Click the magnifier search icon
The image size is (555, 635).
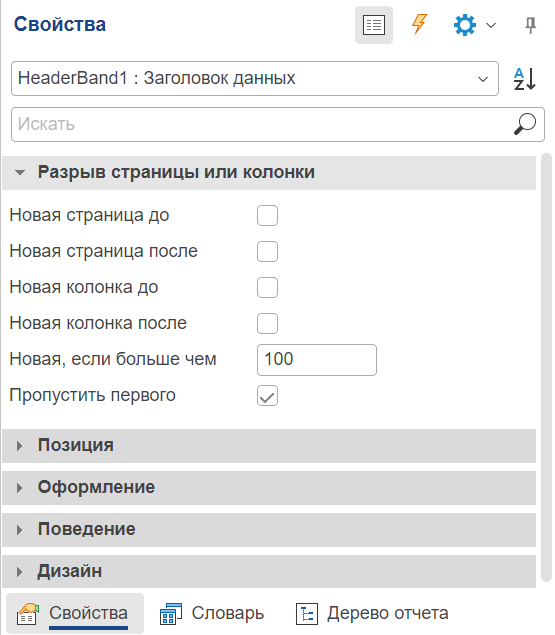(525, 124)
